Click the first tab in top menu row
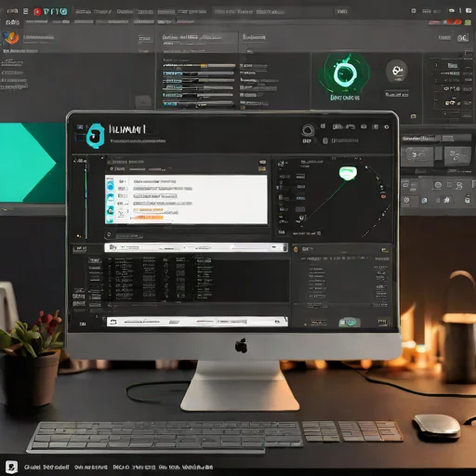This screenshot has width=476, height=476. pyautogui.click(x=83, y=12)
